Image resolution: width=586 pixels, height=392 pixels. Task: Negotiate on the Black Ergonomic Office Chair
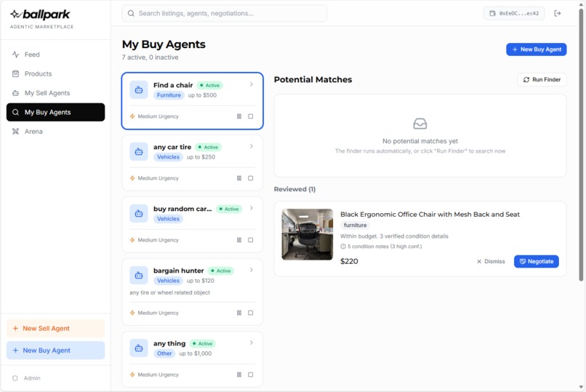click(x=537, y=262)
